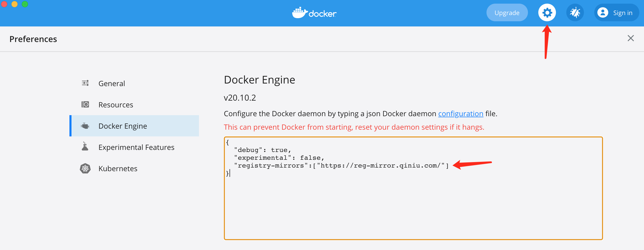
Task: Click the red macOS close window button
Action: 4,4
